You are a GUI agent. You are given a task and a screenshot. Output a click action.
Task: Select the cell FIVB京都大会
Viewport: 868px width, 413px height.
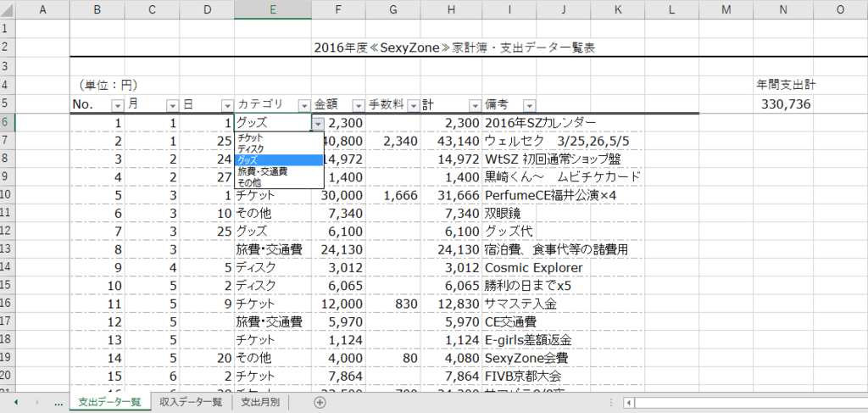523,377
